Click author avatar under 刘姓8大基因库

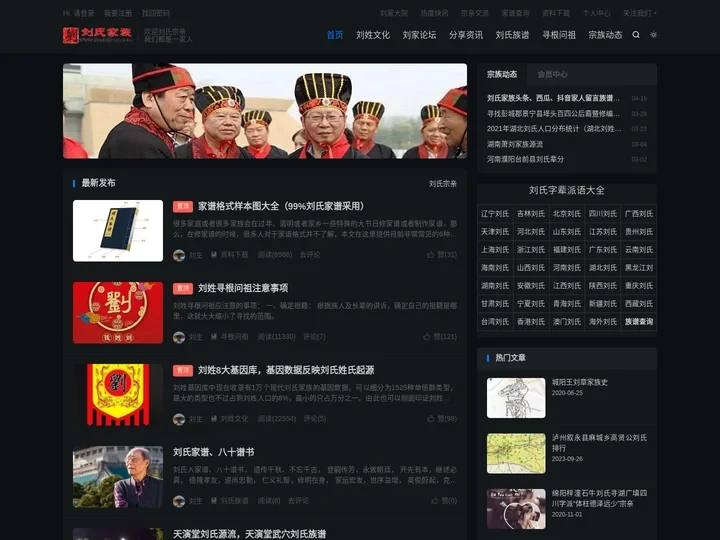pos(179,419)
